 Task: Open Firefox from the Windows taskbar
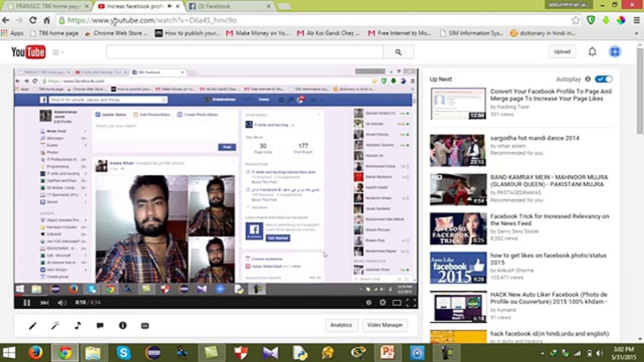point(35,353)
